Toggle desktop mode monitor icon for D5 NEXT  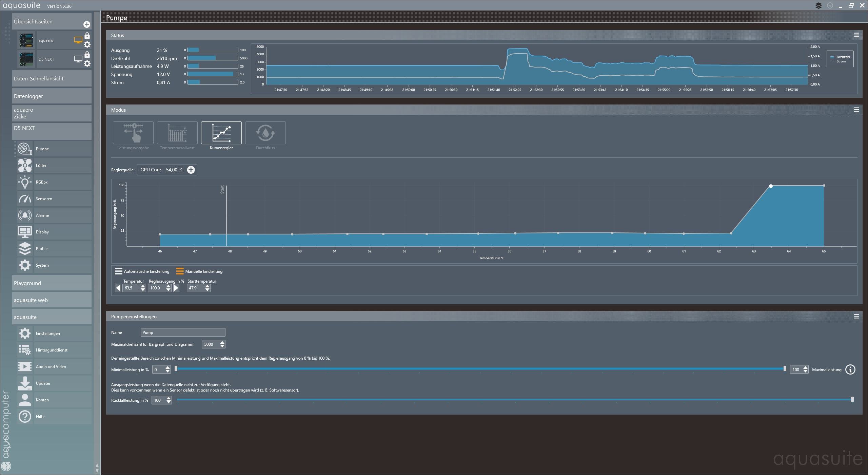pyautogui.click(x=78, y=59)
